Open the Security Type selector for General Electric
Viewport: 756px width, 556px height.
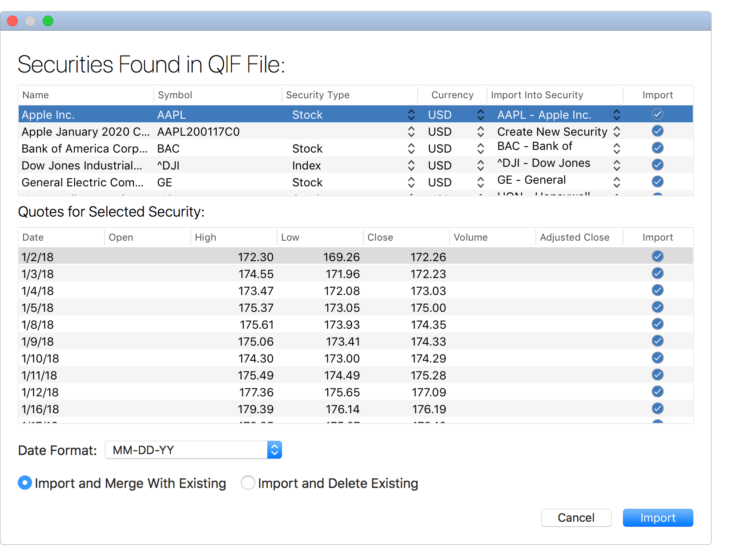tap(410, 182)
